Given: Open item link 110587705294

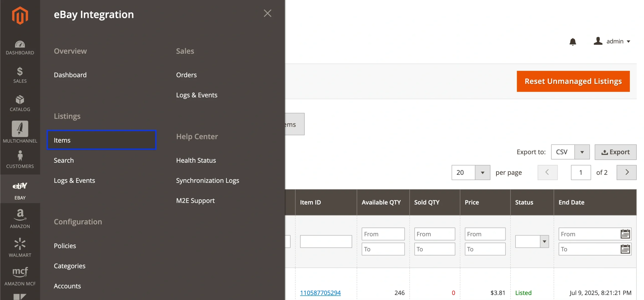Looking at the screenshot, I should pos(320,293).
